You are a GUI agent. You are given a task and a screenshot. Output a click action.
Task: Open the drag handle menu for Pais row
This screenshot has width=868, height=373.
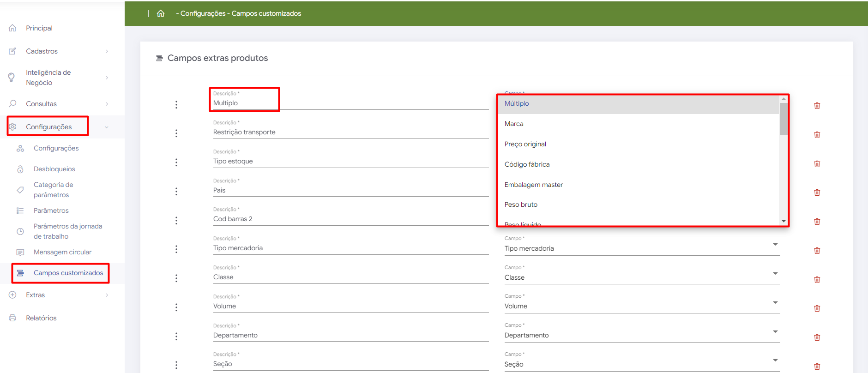pos(176,192)
